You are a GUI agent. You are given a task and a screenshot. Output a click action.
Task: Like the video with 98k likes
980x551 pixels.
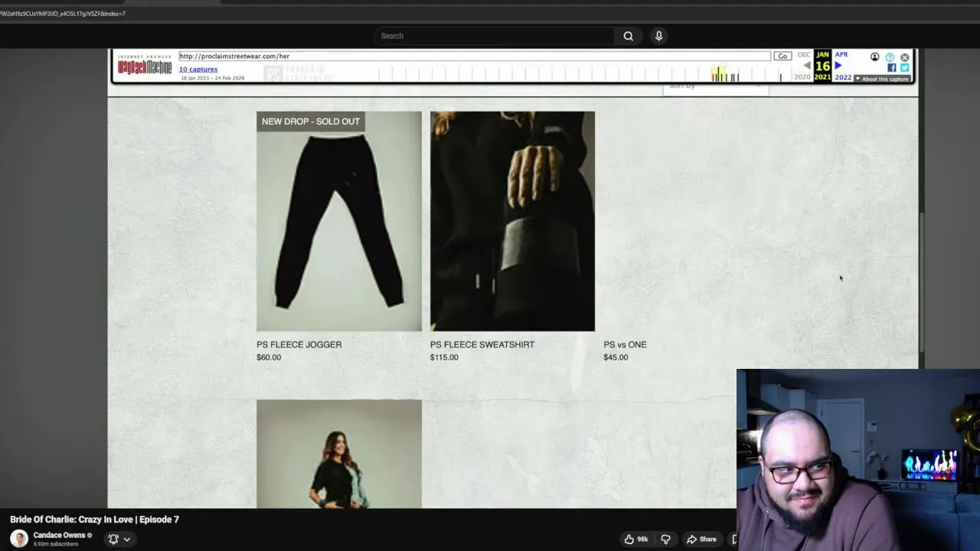[636, 539]
